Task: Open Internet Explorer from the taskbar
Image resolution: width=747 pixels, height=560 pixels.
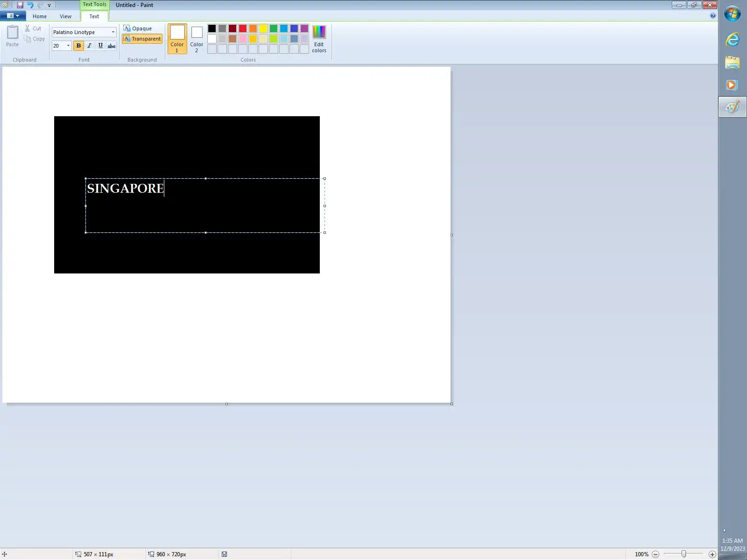Action: click(733, 40)
